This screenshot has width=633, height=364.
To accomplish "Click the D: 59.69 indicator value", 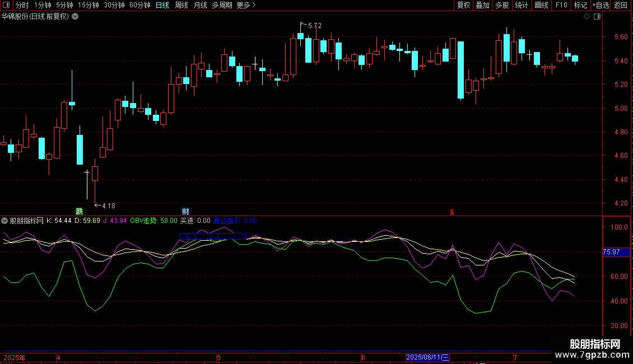I will 87,221.
